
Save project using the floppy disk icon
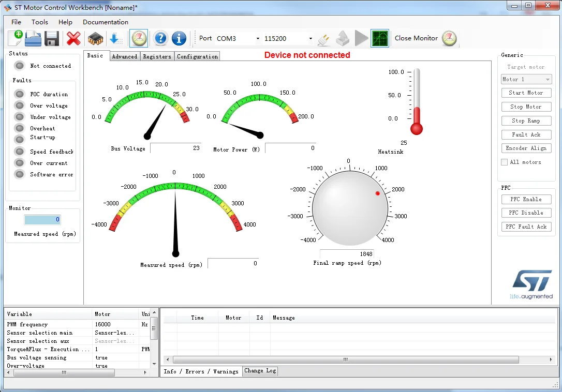[x=52, y=38]
